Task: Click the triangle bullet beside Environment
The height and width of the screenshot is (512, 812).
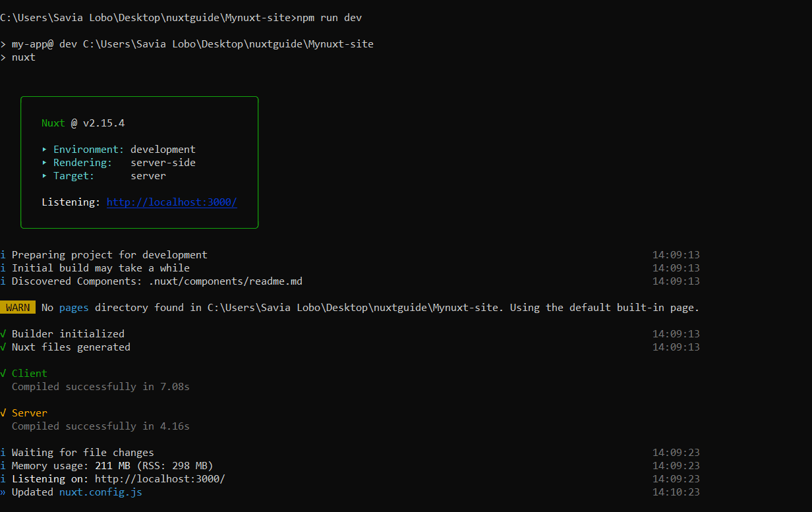Action: coord(45,150)
